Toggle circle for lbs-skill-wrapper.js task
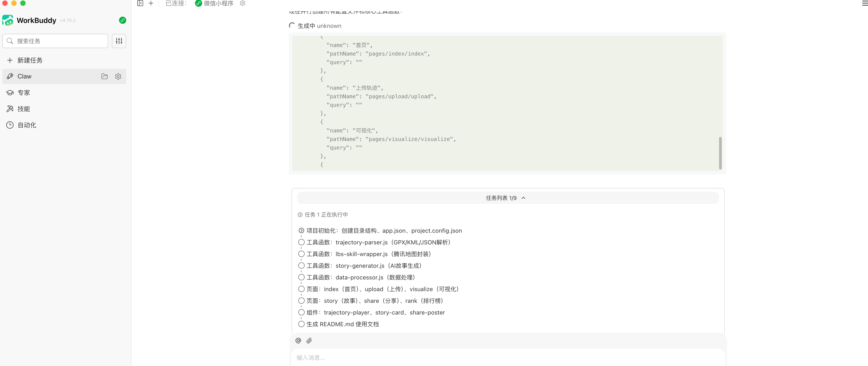 (301, 254)
